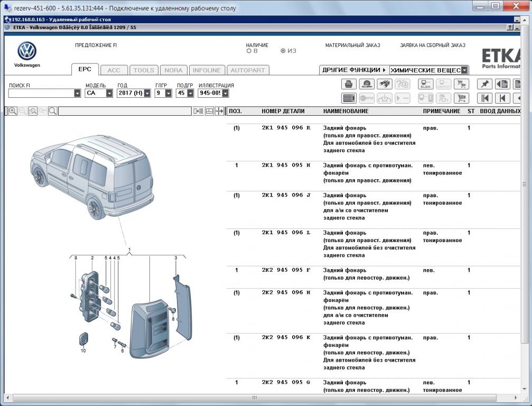Click the help question mark in title bar
Viewport: 532px width, 406px height.
click(x=510, y=27)
